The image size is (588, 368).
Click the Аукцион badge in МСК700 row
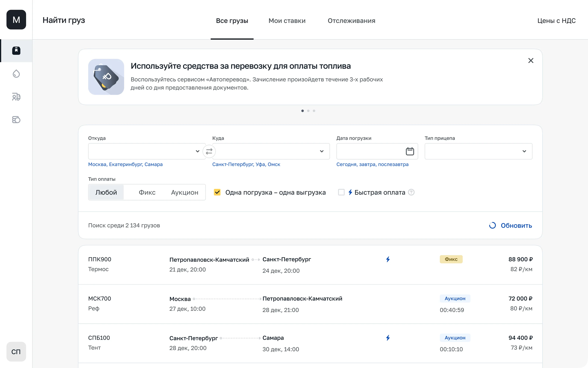pos(455,298)
